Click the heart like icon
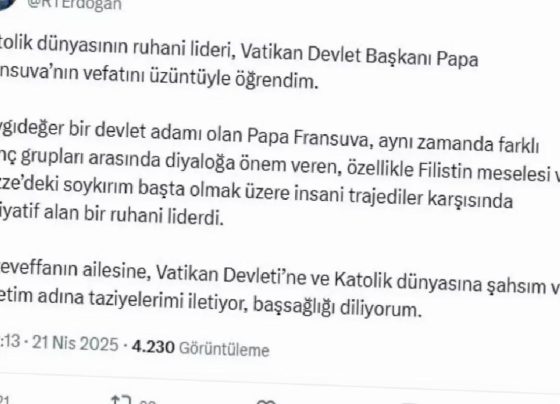 click(x=266, y=401)
